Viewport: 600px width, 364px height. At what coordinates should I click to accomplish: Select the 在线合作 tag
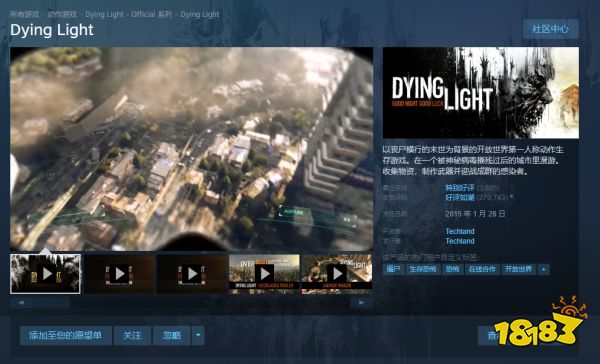[x=482, y=269]
